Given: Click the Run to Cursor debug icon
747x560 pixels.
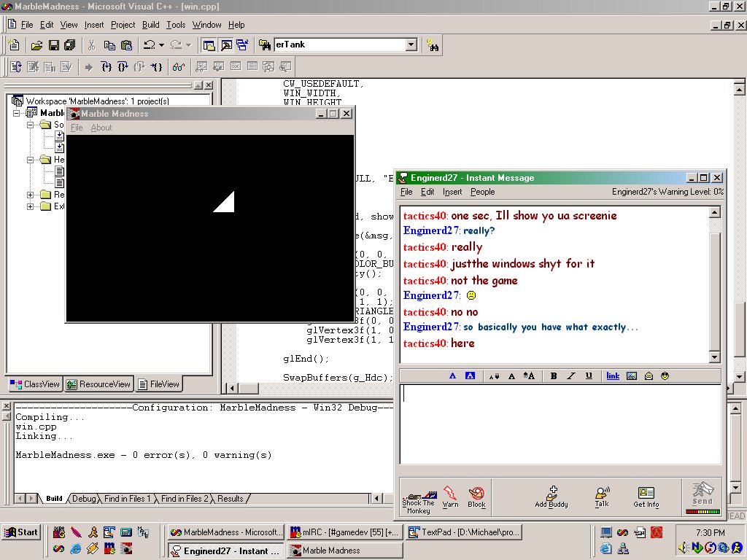Looking at the screenshot, I should (x=156, y=66).
